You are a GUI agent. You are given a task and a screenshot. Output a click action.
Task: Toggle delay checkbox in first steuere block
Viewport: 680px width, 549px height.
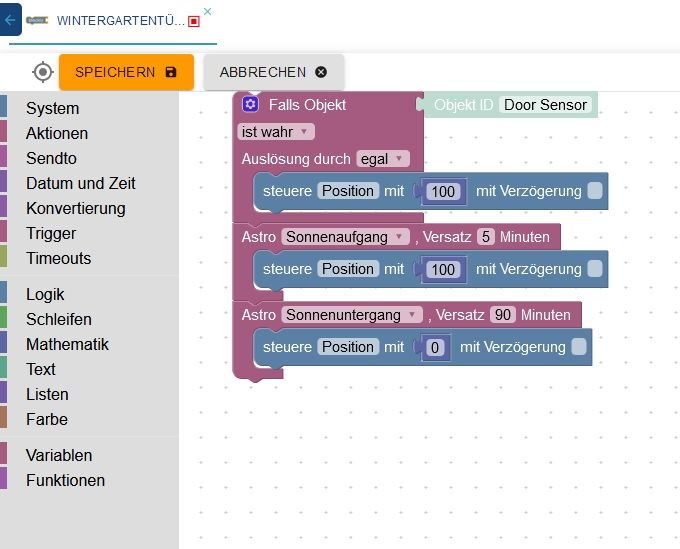(x=595, y=190)
